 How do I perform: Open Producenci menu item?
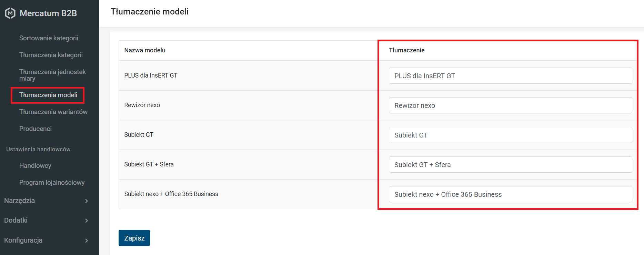[x=36, y=129]
